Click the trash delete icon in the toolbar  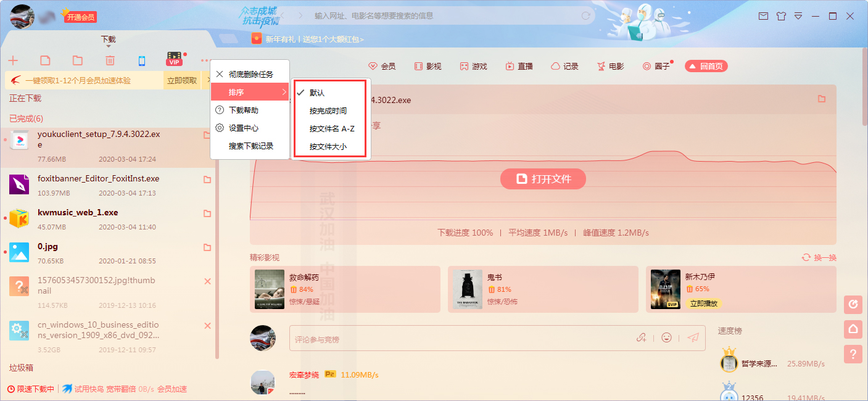point(110,60)
